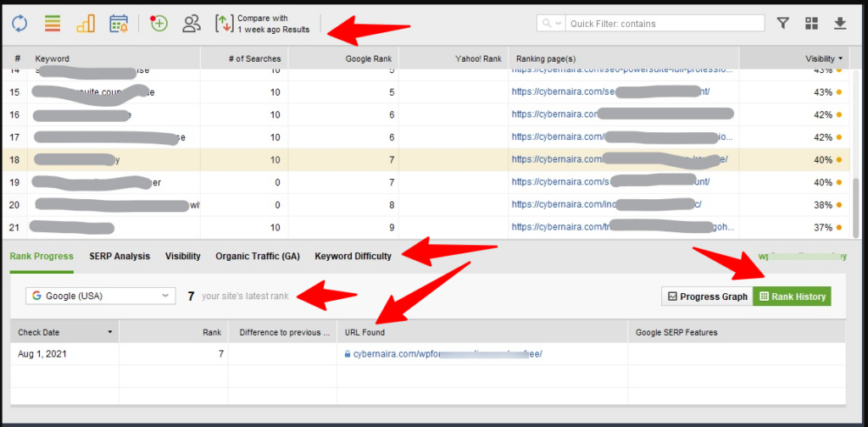868x427 pixels.
Task: Toggle the Progress Graph view
Action: point(706,297)
